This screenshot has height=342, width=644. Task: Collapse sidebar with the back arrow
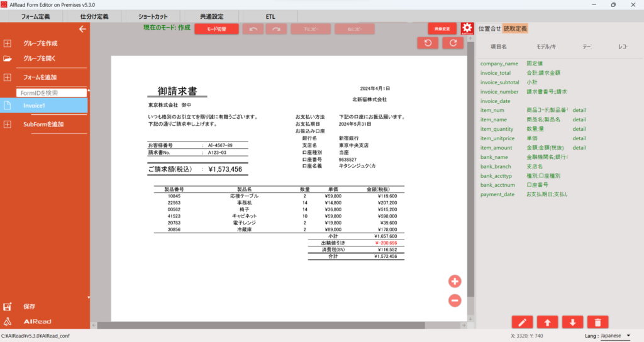point(82,29)
